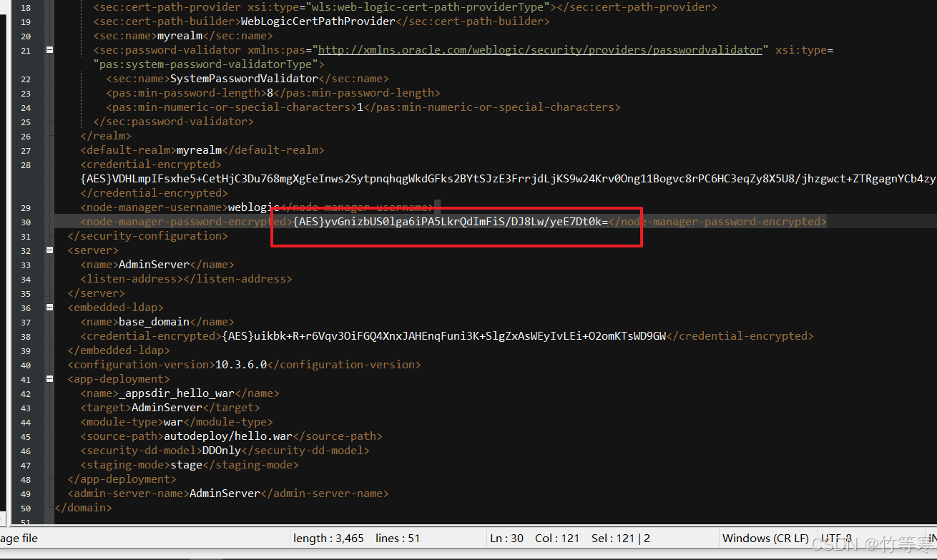This screenshot has width=937, height=560.
Task: Click AdminServer in the target element
Action: coord(167,408)
